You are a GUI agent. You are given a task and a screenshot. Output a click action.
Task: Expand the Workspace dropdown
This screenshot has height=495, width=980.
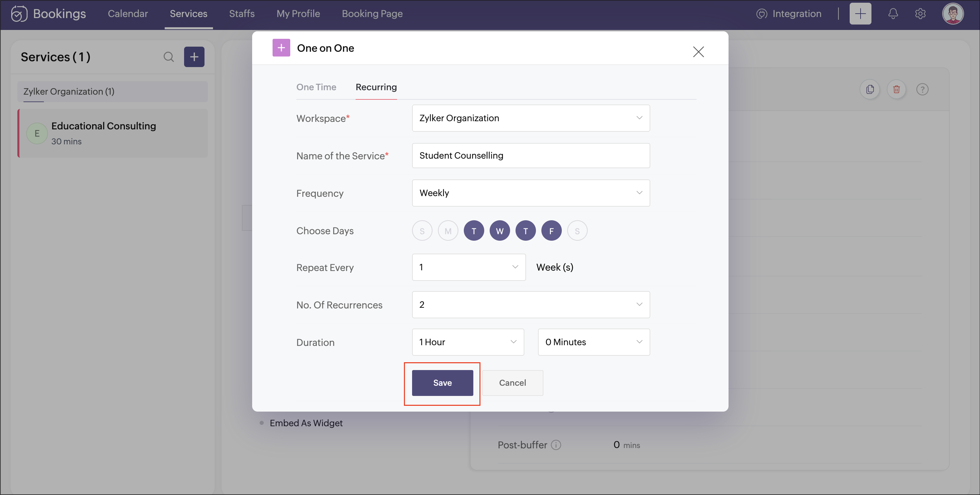[531, 118]
